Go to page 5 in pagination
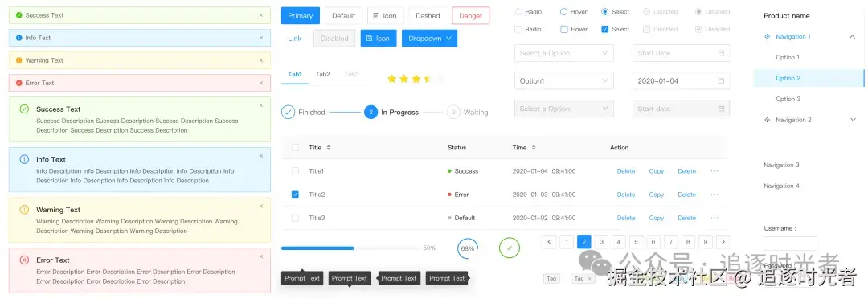The image size is (868, 299). (636, 241)
